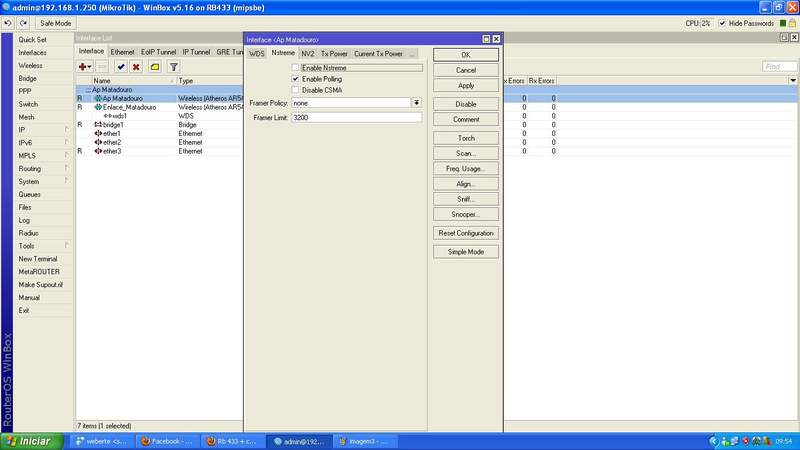Image resolution: width=800 pixels, height=450 pixels.
Task: Expand the MPLS submenu in sidebar
Action: (43, 156)
